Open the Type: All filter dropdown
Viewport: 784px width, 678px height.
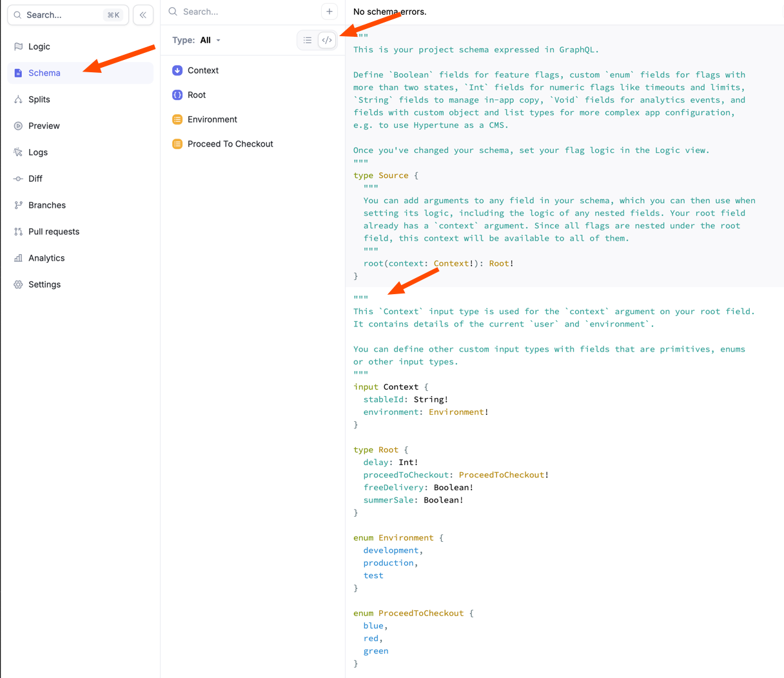195,39
